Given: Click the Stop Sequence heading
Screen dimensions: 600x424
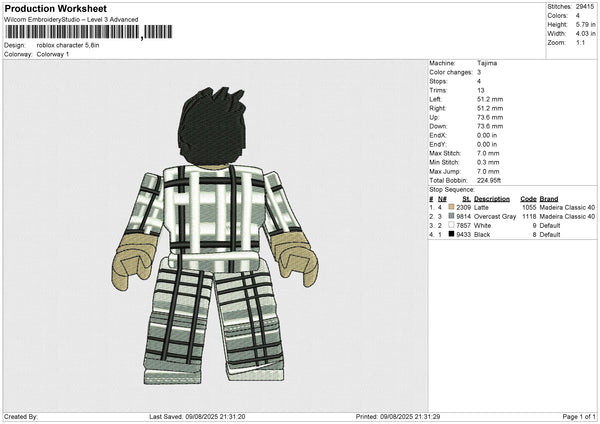Looking at the screenshot, I should coord(452,190).
